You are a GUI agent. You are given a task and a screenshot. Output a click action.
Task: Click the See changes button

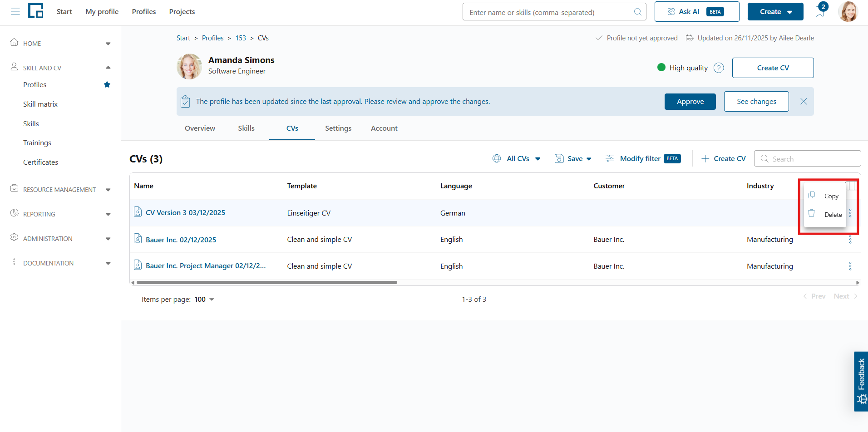756,102
